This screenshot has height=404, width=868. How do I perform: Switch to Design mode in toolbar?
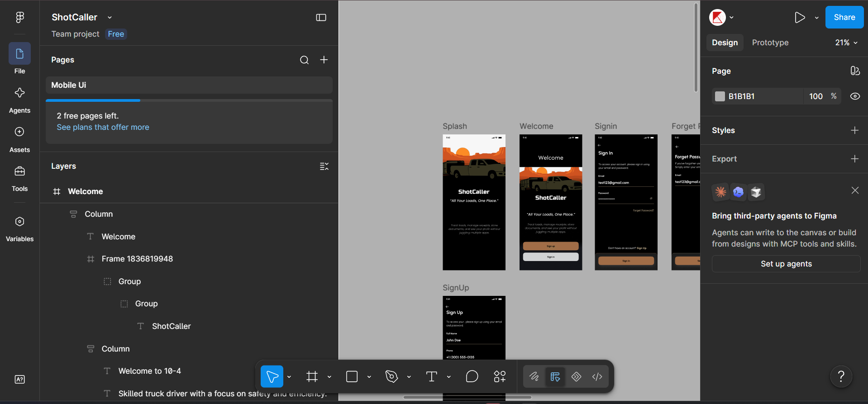click(555, 376)
